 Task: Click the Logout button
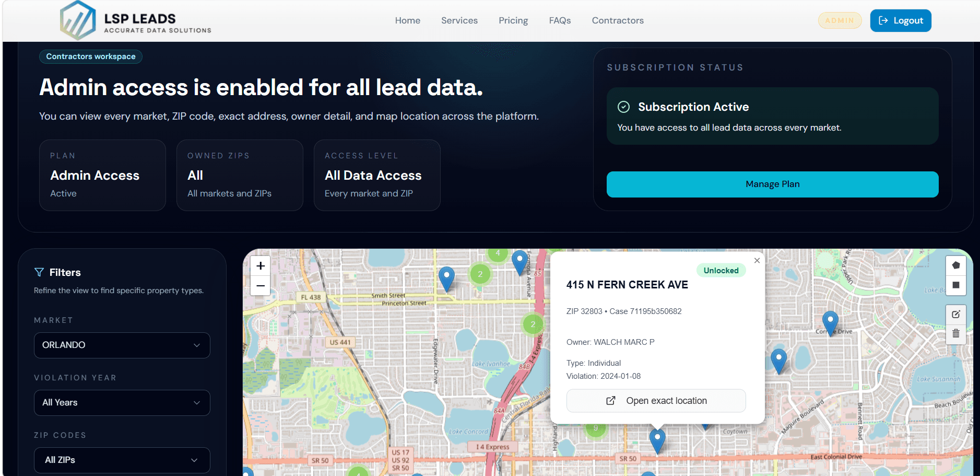coord(901,20)
